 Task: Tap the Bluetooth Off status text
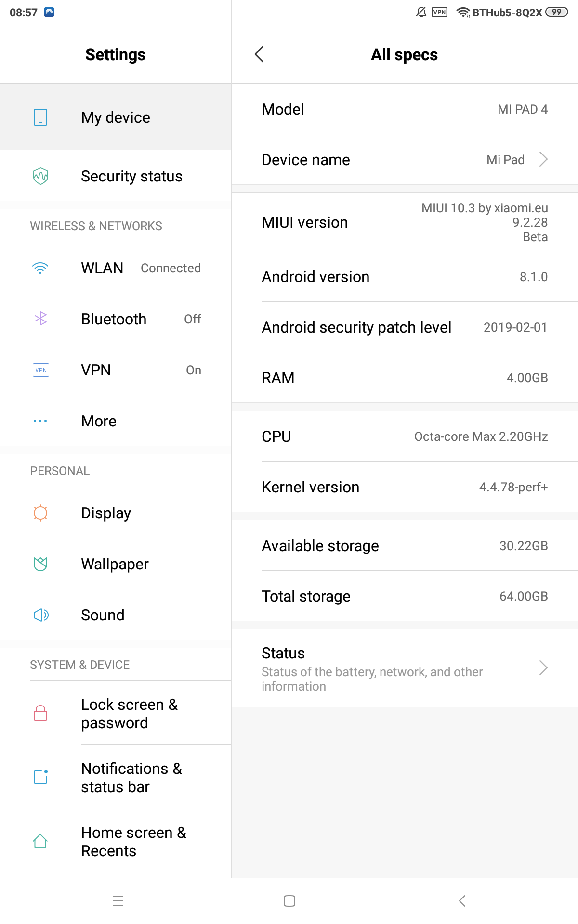click(x=193, y=319)
